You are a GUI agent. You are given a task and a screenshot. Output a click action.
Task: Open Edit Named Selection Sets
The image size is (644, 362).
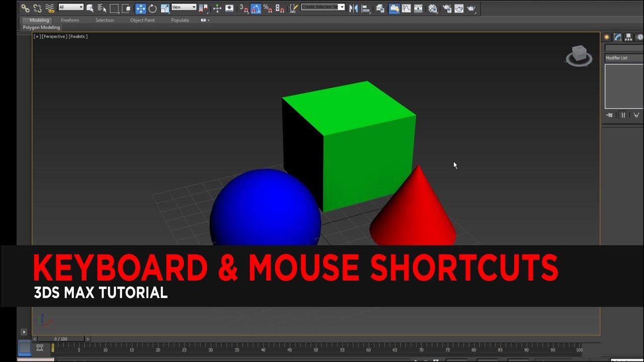294,8
